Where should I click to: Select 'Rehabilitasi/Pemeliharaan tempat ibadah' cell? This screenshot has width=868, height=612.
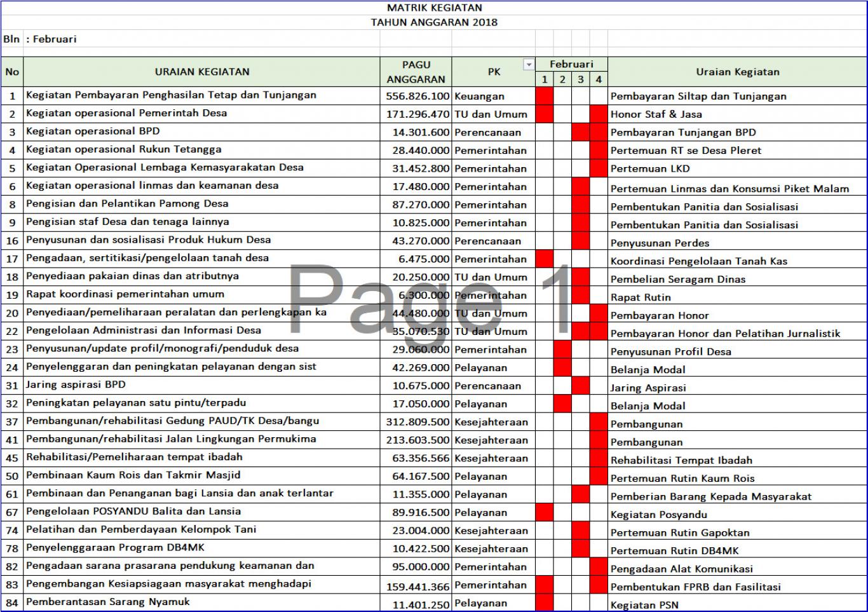(x=202, y=458)
